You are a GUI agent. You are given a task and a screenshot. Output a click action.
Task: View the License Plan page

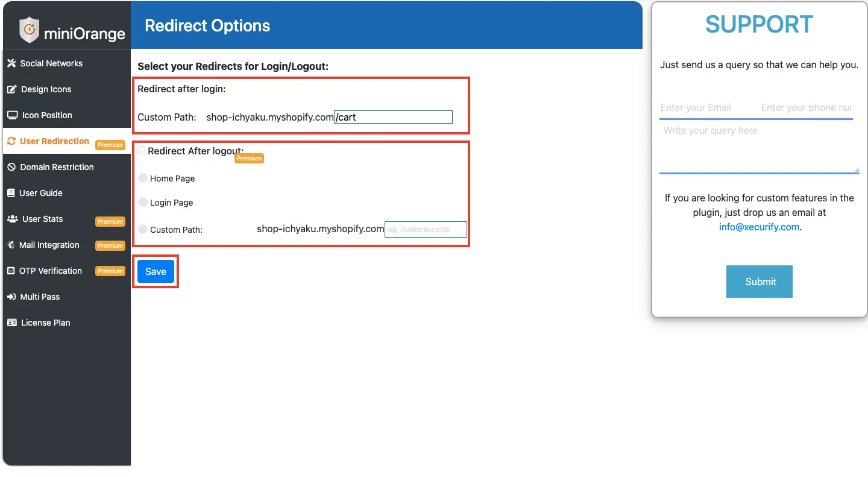[x=66, y=323]
